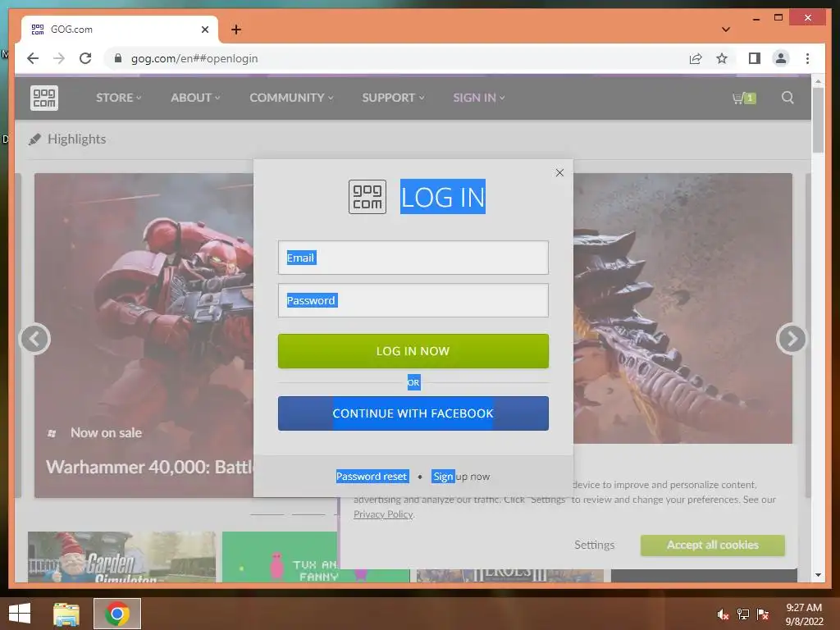
Task: Click LOG IN NOW button
Action: pyautogui.click(x=413, y=351)
